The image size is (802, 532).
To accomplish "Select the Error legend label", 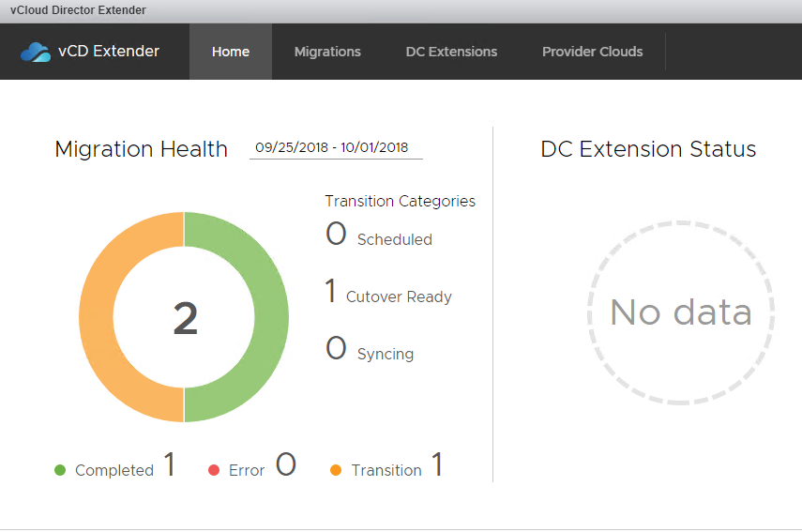I will coord(247,470).
